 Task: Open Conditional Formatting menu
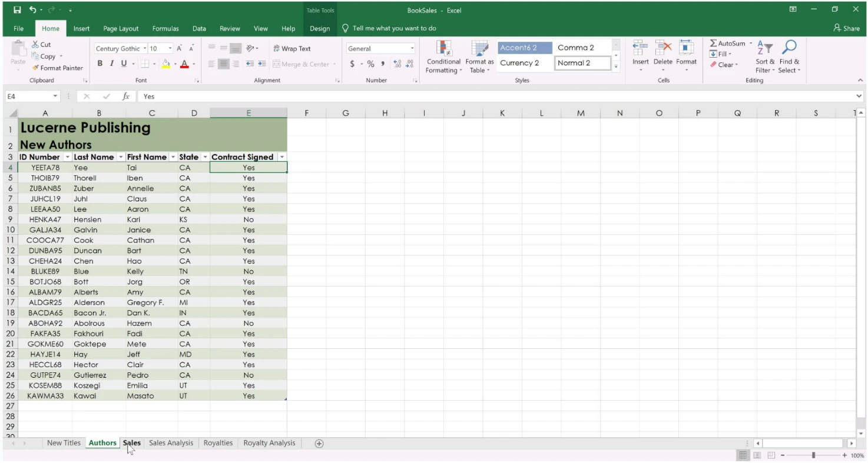coord(443,57)
